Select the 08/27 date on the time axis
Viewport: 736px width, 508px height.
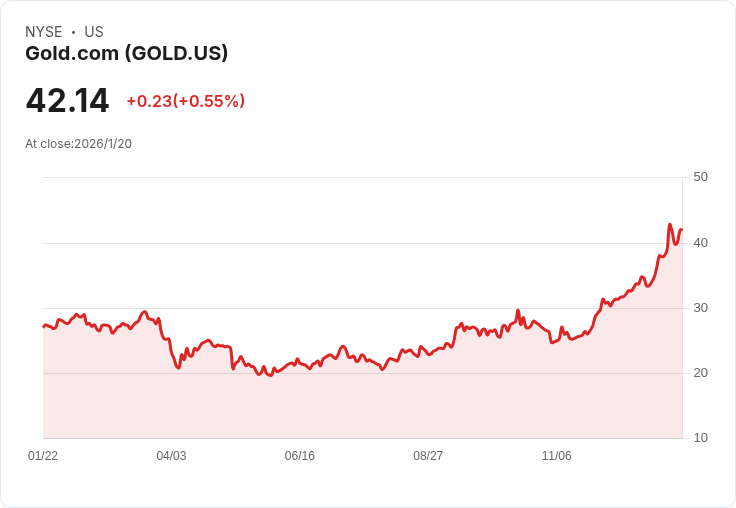(x=428, y=456)
